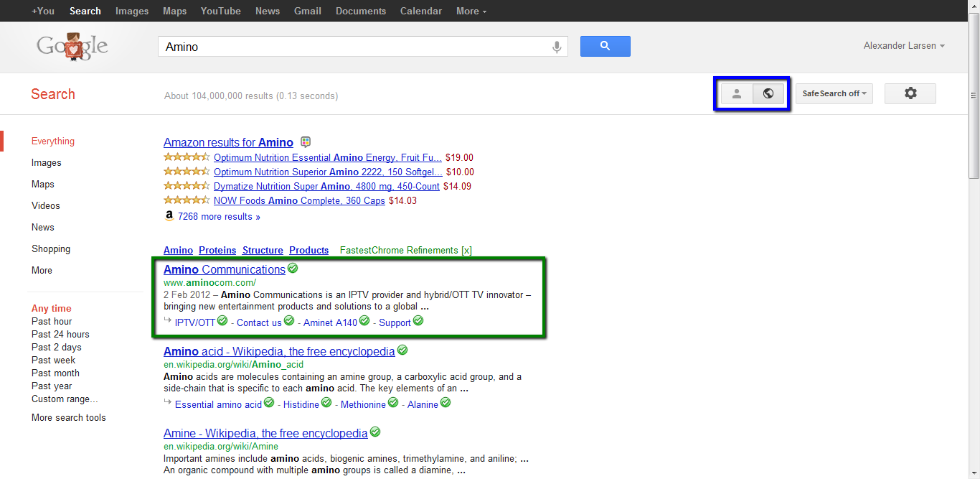The image size is (980, 479).
Task: Click the microphone voice search icon
Action: click(x=557, y=47)
